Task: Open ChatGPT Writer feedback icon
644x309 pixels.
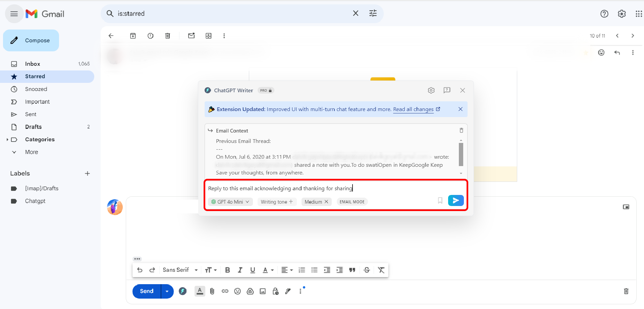Action: pyautogui.click(x=447, y=90)
